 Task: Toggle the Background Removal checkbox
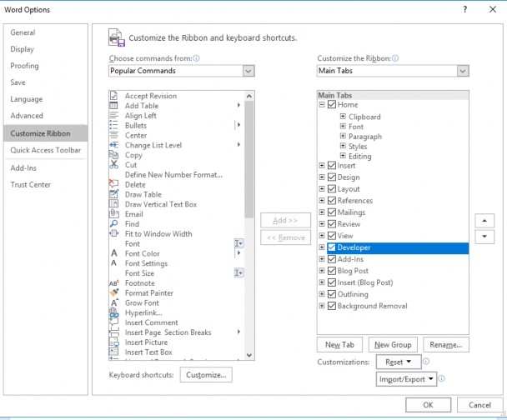click(x=332, y=306)
